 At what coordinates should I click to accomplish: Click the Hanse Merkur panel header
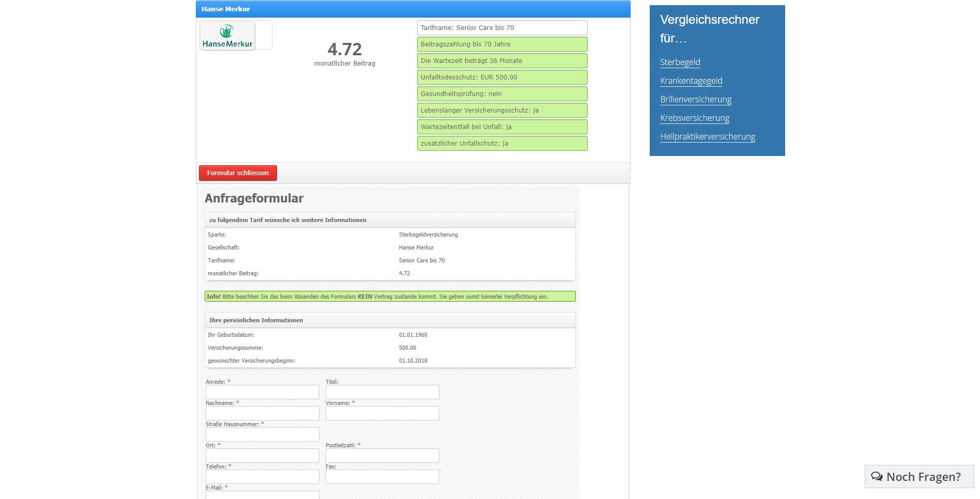coord(413,9)
